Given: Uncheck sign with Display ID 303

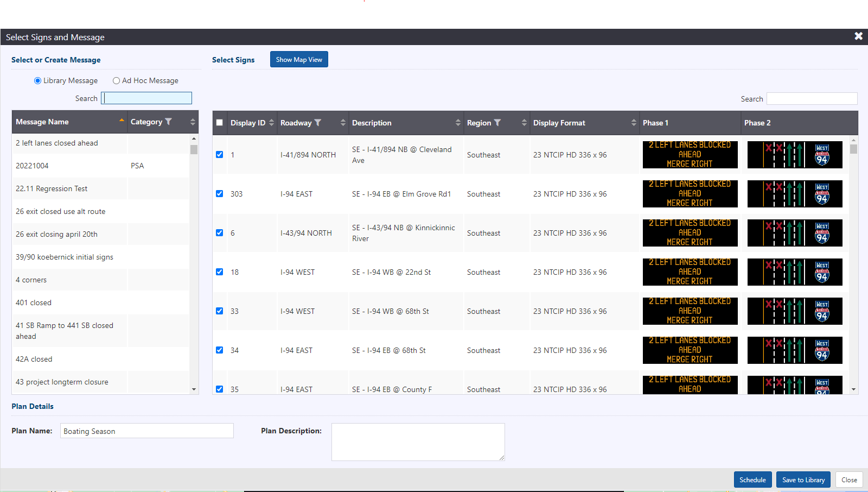Looking at the screenshot, I should point(219,193).
